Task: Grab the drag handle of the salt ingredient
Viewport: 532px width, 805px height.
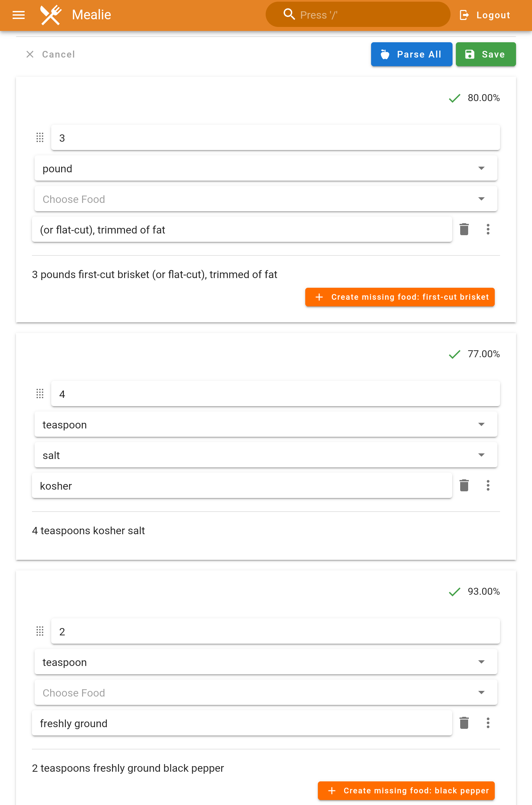Action: coord(40,394)
